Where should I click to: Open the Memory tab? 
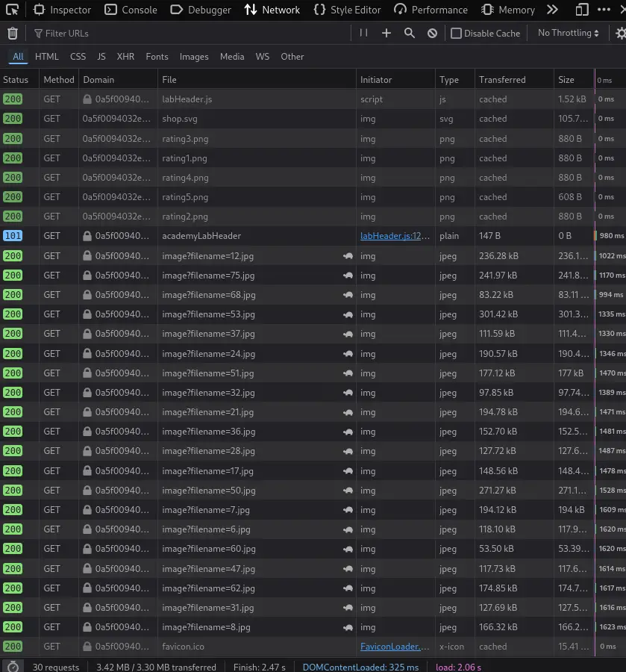[508, 10]
